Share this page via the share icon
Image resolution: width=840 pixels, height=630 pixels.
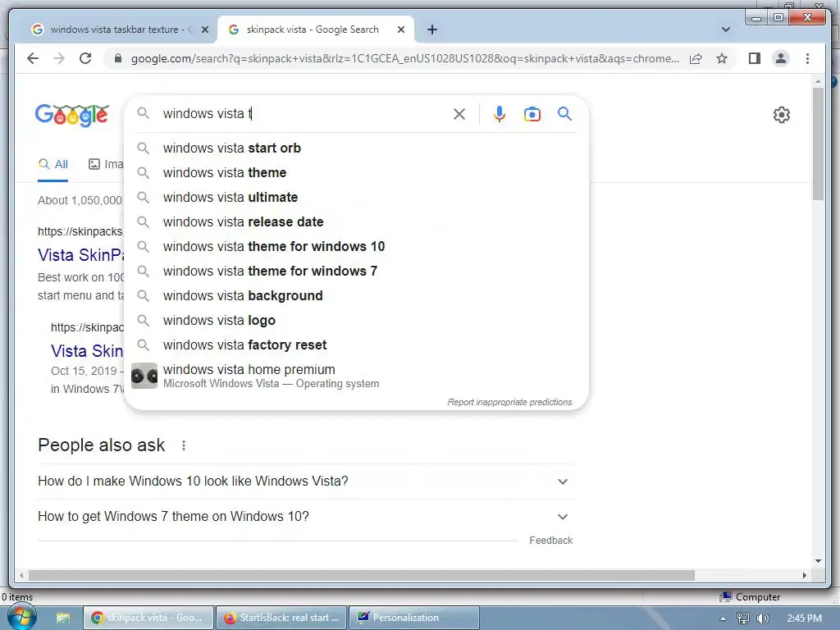(696, 58)
